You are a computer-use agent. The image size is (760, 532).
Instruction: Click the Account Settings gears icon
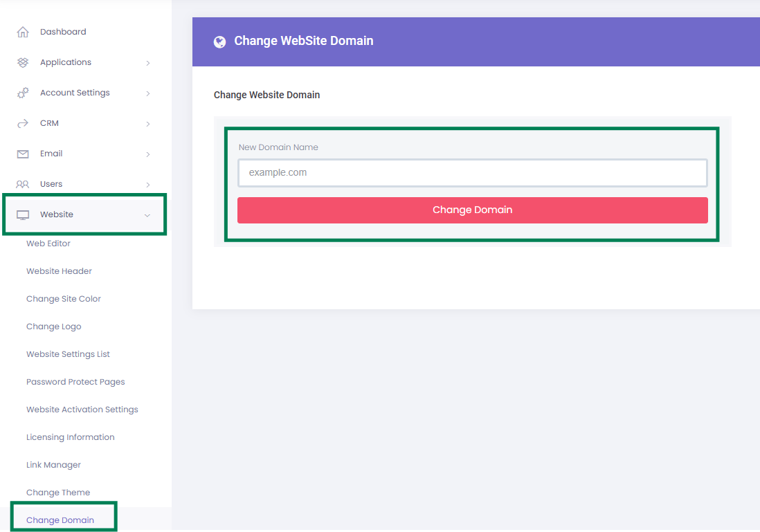click(x=23, y=93)
